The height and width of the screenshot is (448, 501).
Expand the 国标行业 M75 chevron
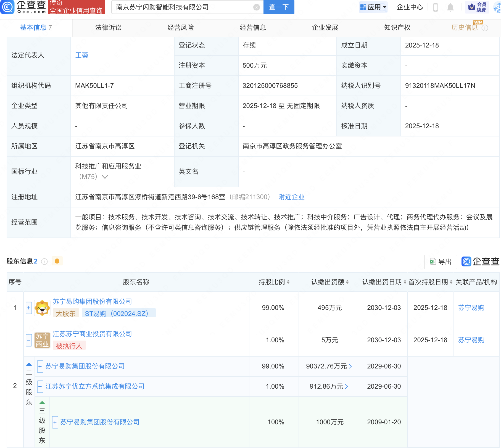105,176
